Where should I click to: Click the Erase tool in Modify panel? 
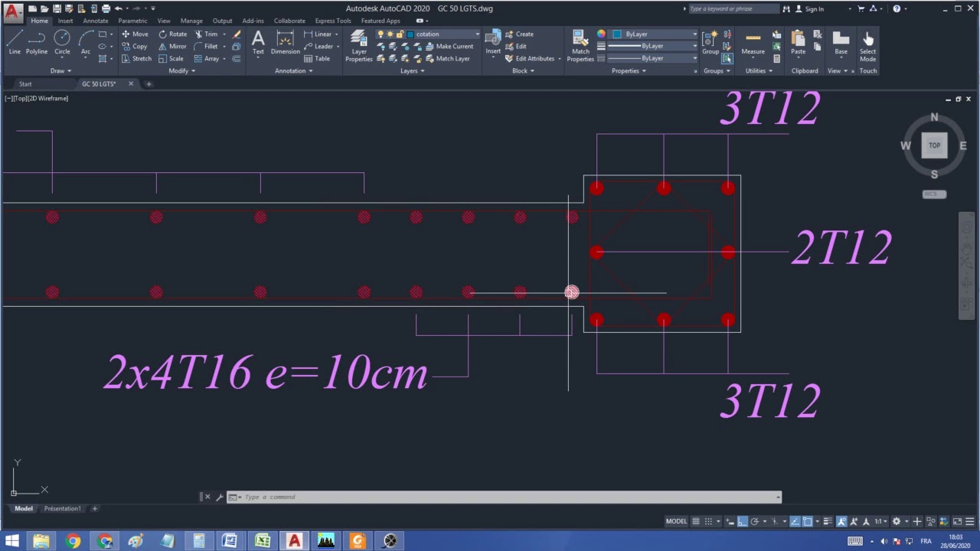click(x=237, y=34)
